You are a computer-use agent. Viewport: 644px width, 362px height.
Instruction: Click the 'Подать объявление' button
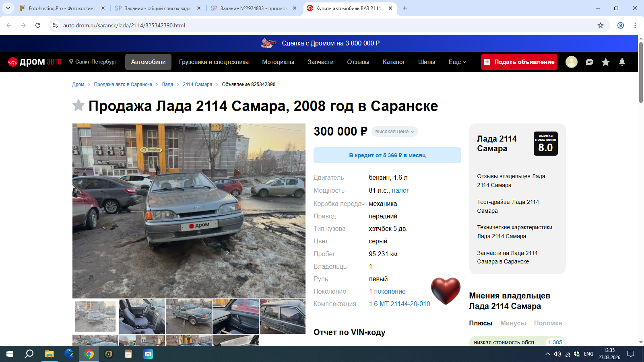click(519, 62)
